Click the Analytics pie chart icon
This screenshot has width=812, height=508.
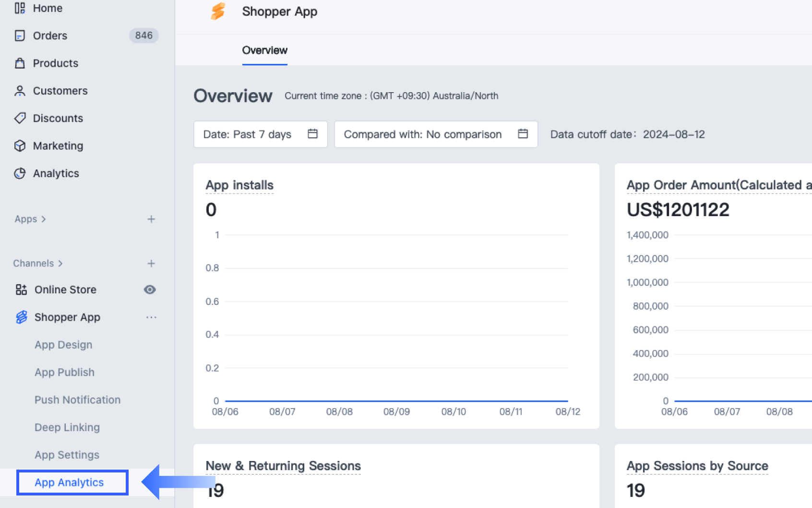pos(20,173)
